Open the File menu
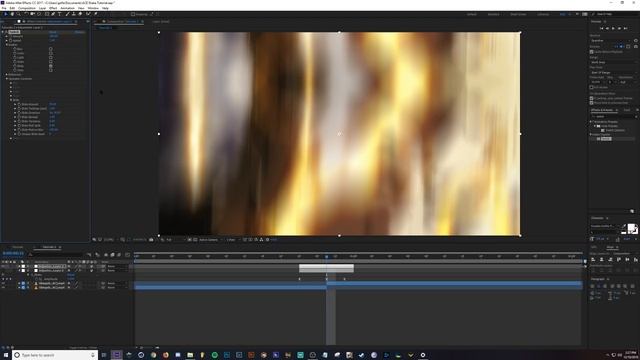Viewport: 640px width, 360px height. [x=4, y=8]
